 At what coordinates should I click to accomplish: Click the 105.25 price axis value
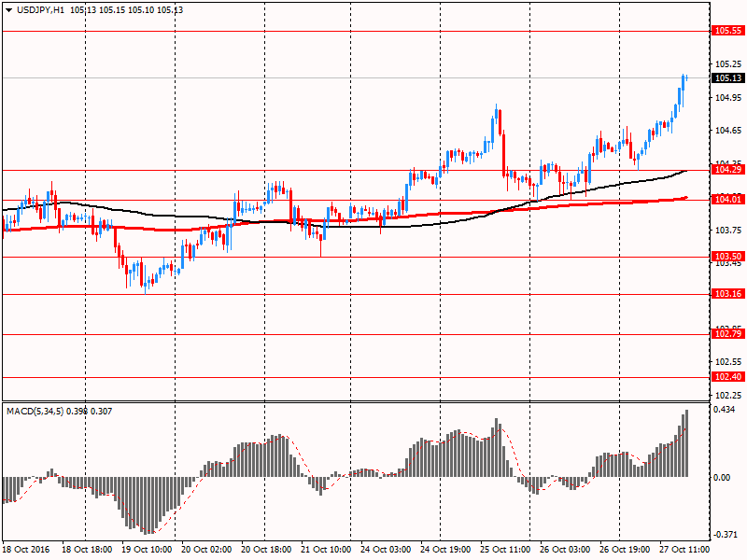pos(728,64)
